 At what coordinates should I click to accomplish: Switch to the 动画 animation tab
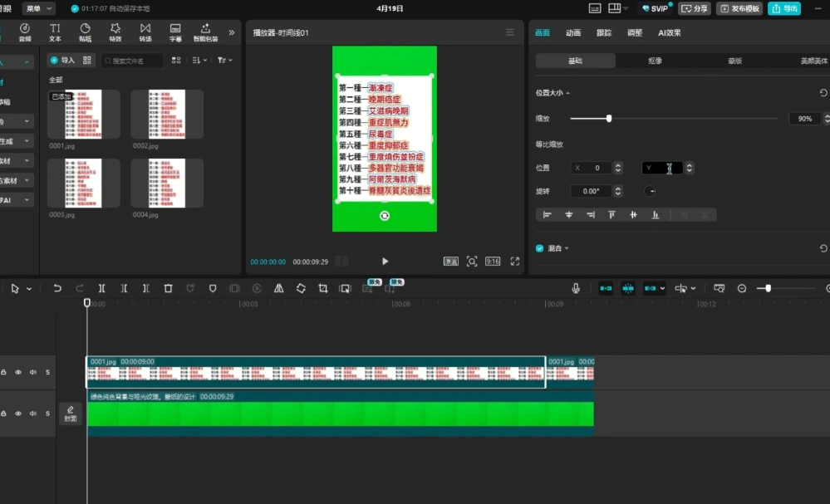(573, 33)
